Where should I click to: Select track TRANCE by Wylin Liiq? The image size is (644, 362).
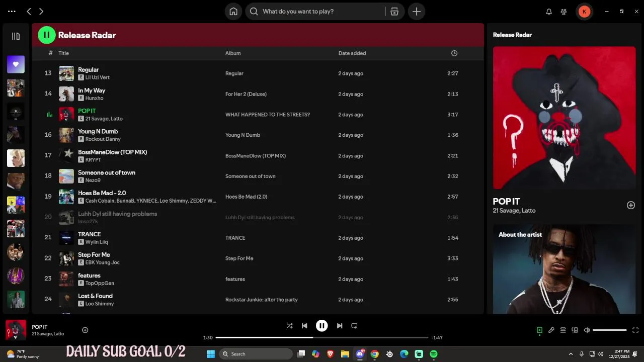click(90, 234)
